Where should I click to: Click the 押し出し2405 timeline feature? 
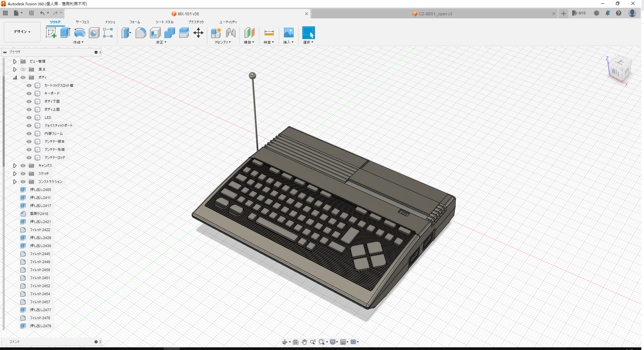click(x=41, y=189)
